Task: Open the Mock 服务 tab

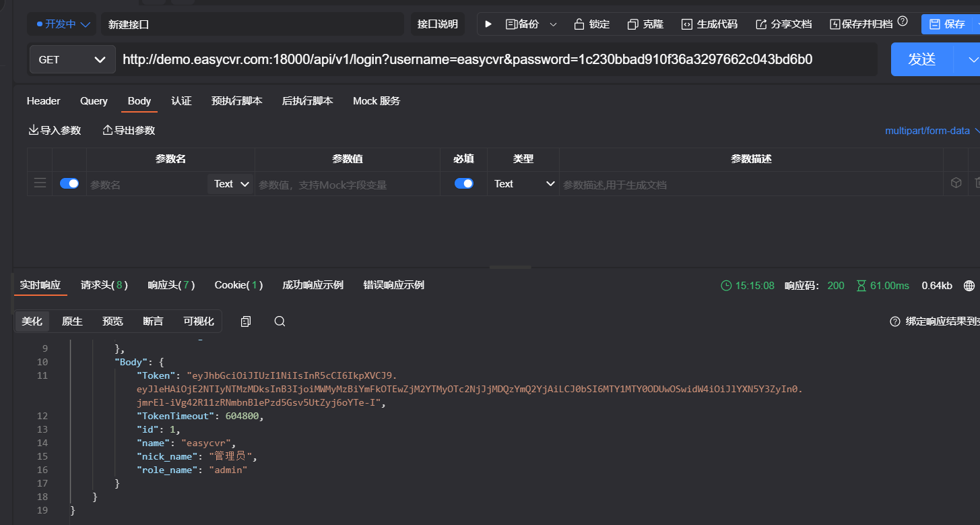Action: point(377,100)
